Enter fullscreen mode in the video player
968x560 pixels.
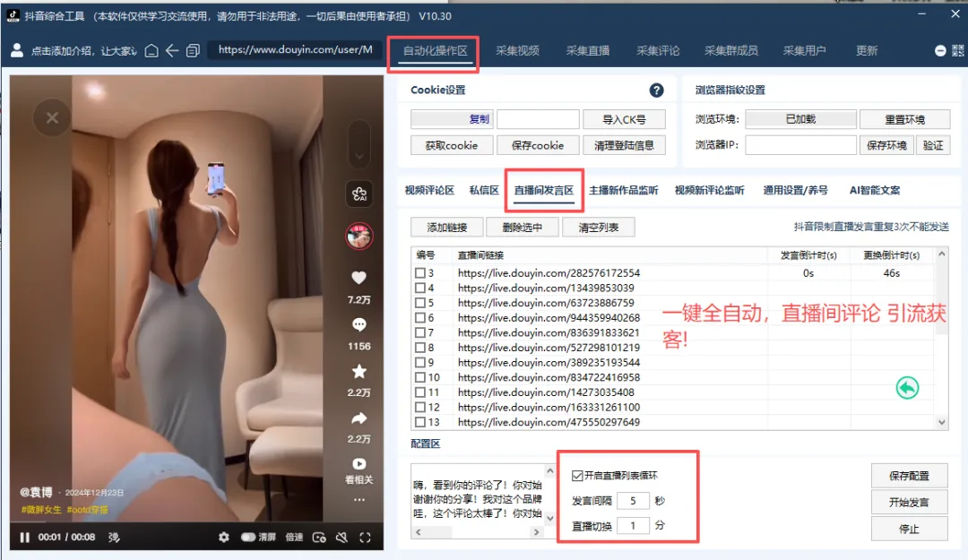pos(364,538)
